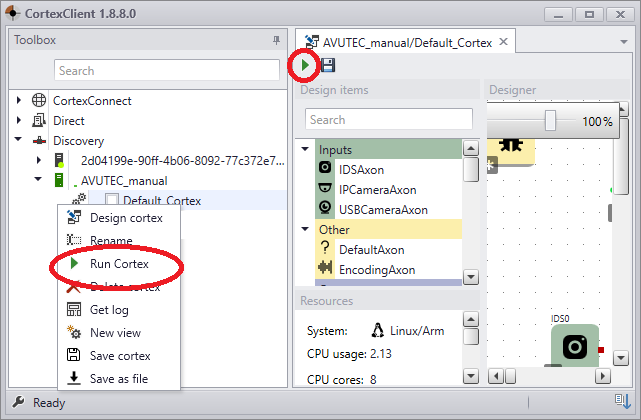Image resolution: width=641 pixels, height=420 pixels.
Task: Expand the CortexConnect tree node
Action: (18, 100)
